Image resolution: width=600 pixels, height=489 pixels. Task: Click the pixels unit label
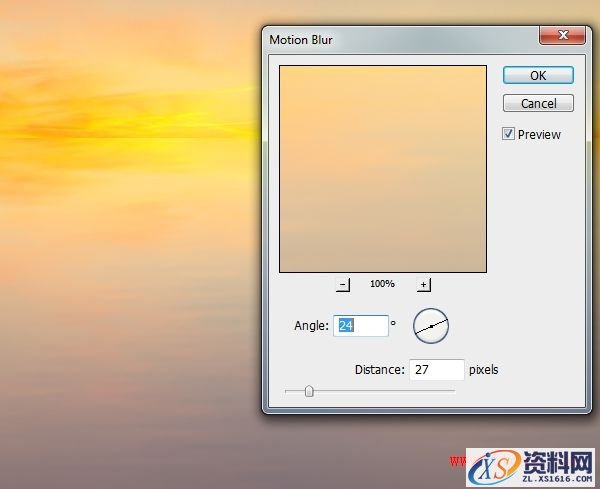click(x=485, y=370)
